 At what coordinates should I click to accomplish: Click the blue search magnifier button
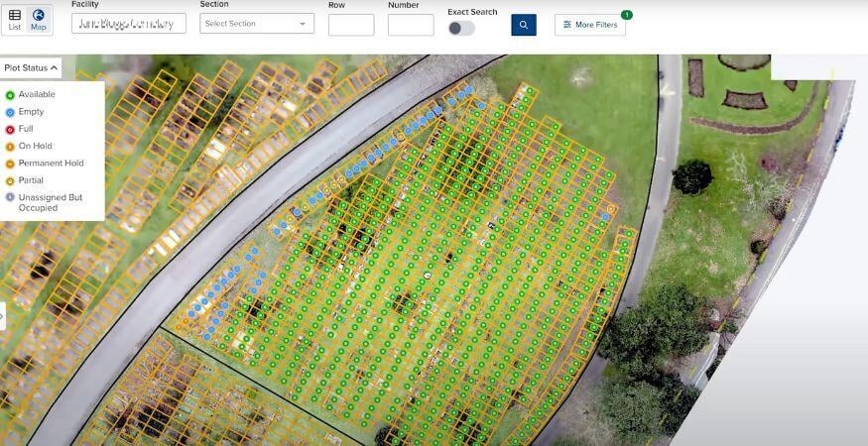523,25
